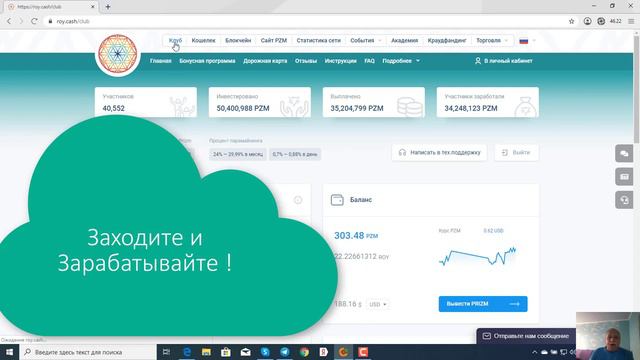This screenshot has height=360, width=640.
Task: Open the Блокчейн menu item
Action: pos(238,40)
